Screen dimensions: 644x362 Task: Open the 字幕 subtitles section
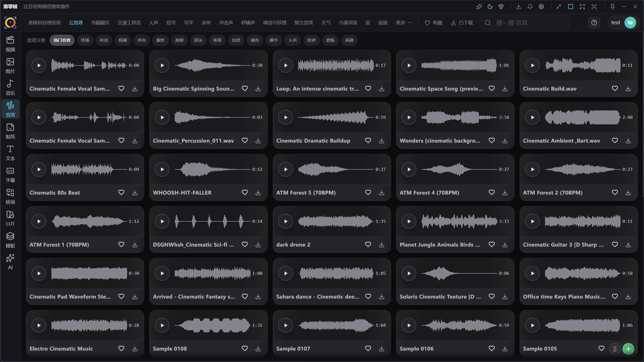tap(10, 175)
